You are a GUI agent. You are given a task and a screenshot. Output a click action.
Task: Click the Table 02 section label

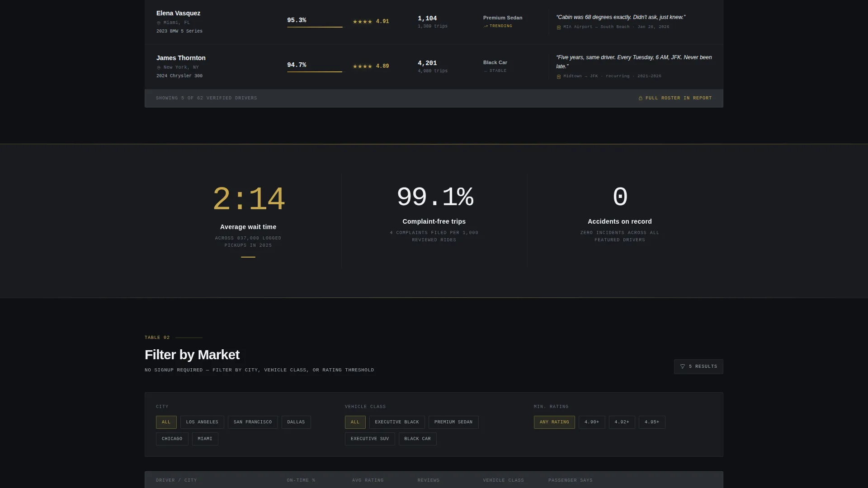[157, 338]
